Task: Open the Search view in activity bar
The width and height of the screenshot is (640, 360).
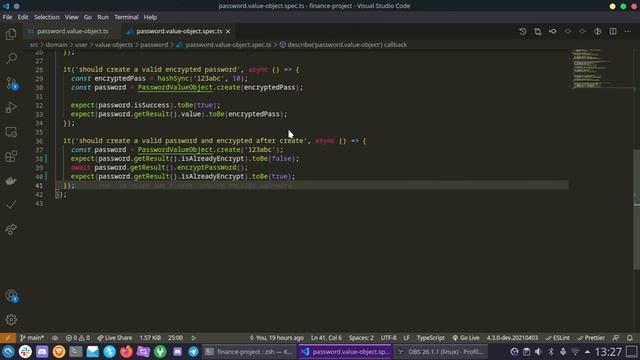Action: point(11,58)
